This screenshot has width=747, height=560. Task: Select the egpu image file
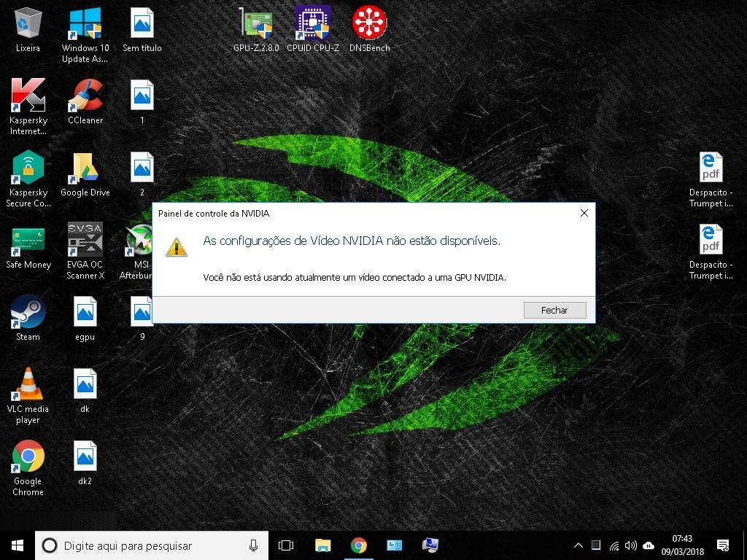pos(85,318)
